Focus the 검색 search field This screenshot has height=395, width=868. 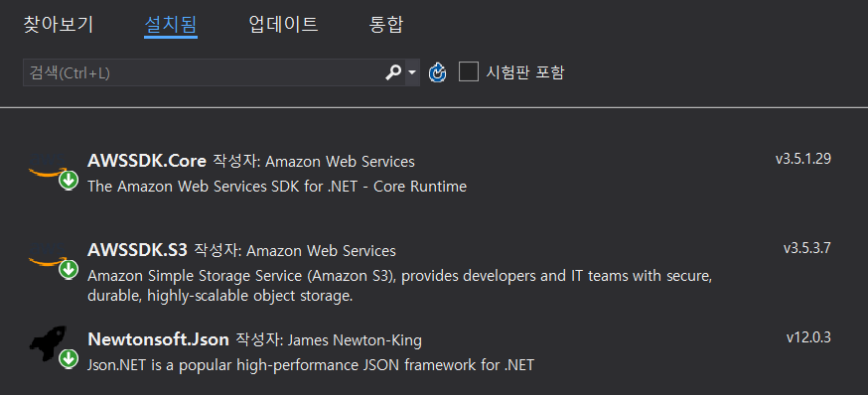(x=204, y=72)
